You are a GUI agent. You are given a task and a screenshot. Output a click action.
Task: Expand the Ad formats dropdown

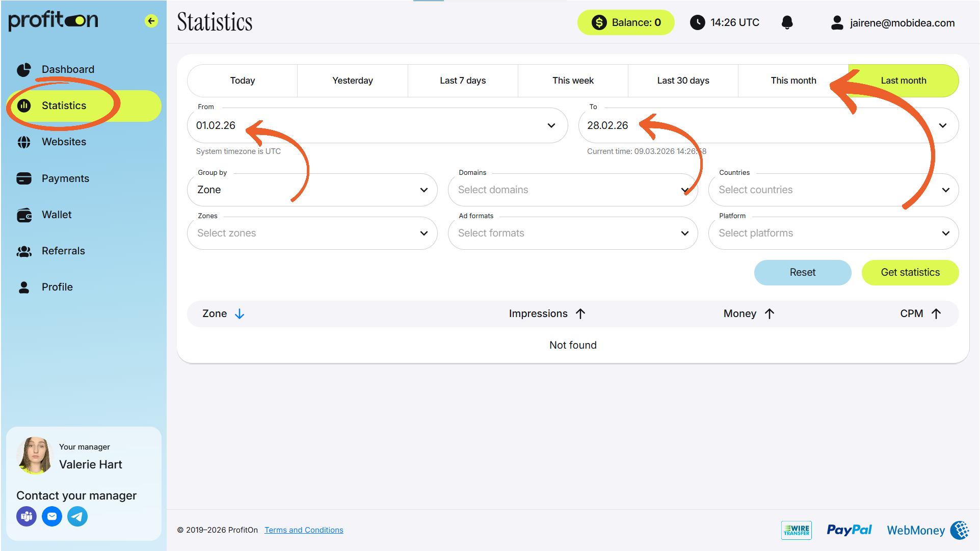[x=573, y=233]
